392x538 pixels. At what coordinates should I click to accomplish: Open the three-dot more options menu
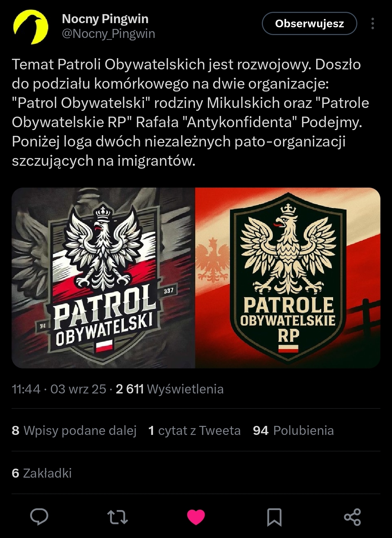point(373,23)
